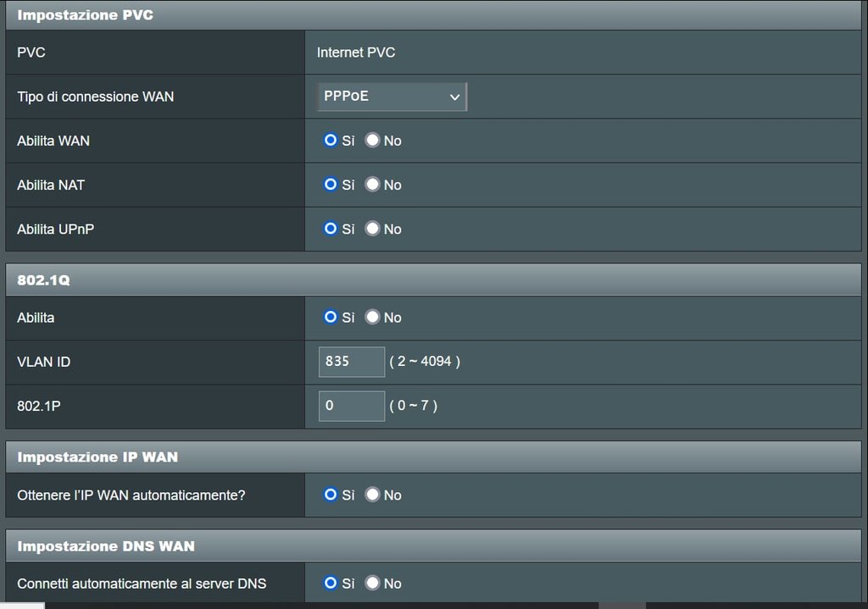This screenshot has width=868, height=609.
Task: Select No for automatic DNS server
Action: 372,583
